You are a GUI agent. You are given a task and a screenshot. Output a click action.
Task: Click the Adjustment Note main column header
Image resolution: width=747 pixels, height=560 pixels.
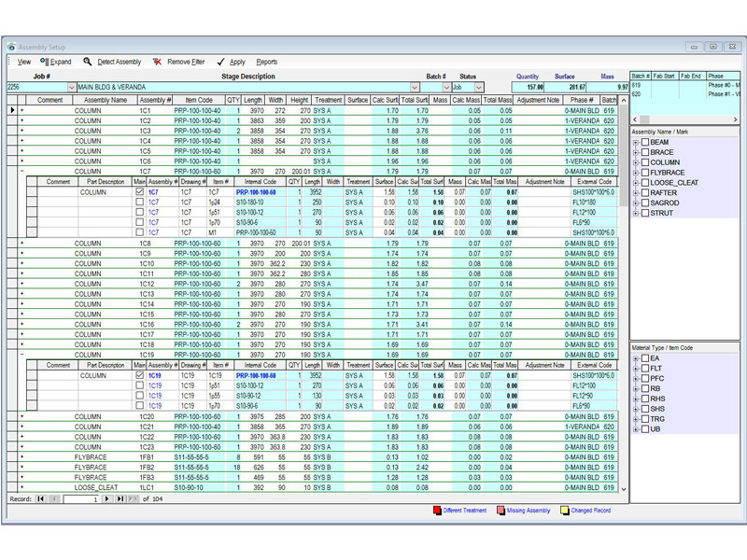[x=538, y=100]
